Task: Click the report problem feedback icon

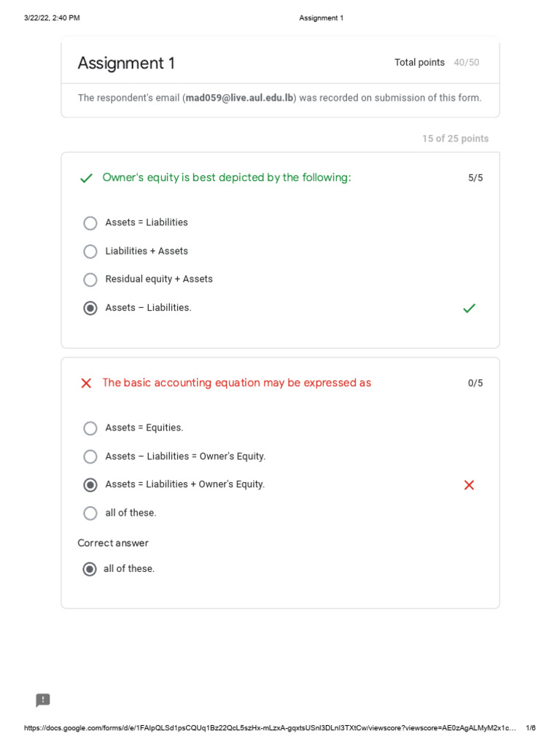Action: click(43, 700)
